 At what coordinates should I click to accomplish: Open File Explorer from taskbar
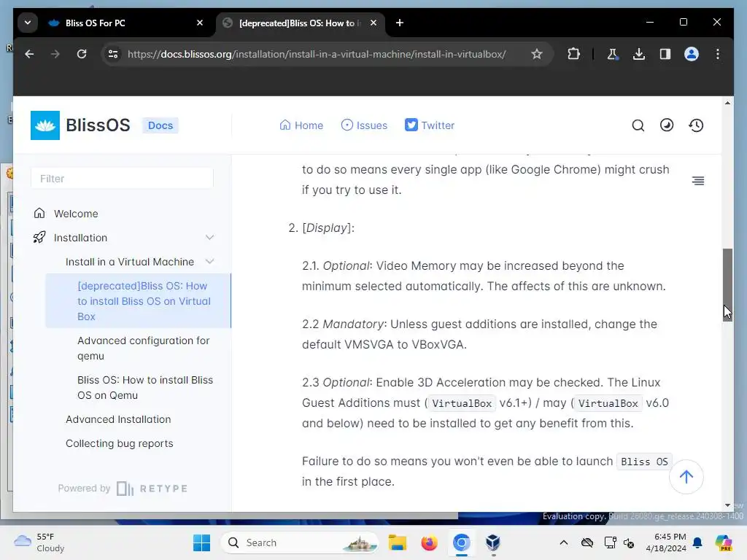(398, 542)
